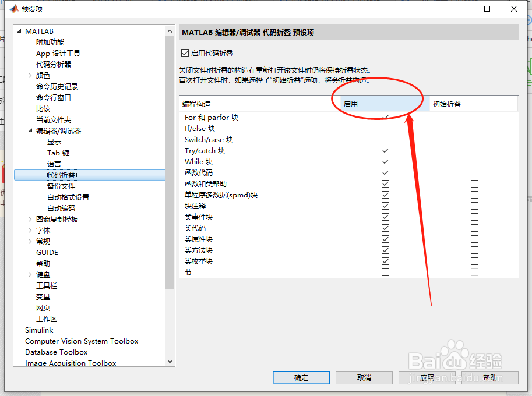The height and width of the screenshot is (396, 532).
Task: Disable the 启用代码折叠 checkbox
Action: point(184,52)
